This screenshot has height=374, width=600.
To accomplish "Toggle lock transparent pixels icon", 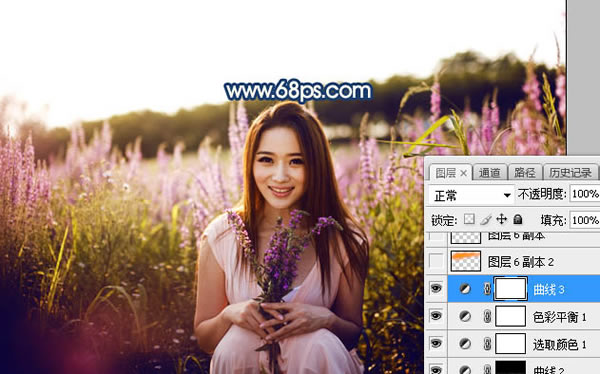I will [469, 219].
